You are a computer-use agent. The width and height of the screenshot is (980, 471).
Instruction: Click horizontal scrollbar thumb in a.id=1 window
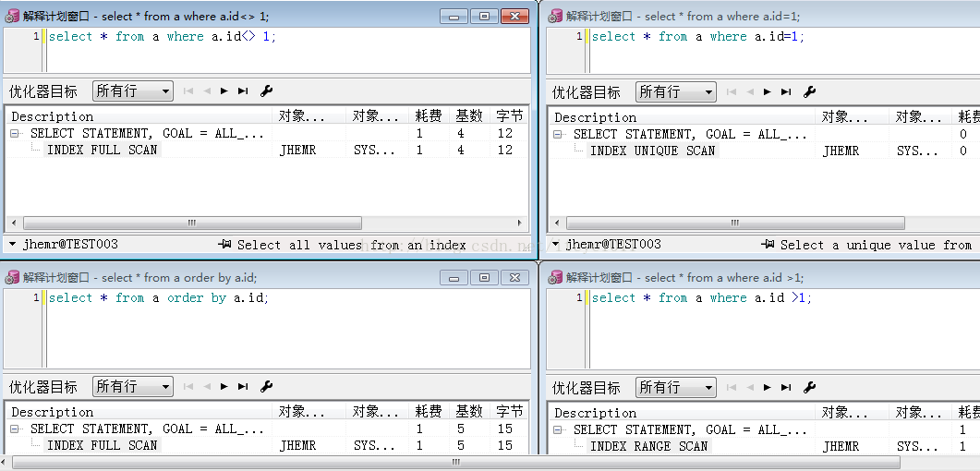point(735,223)
